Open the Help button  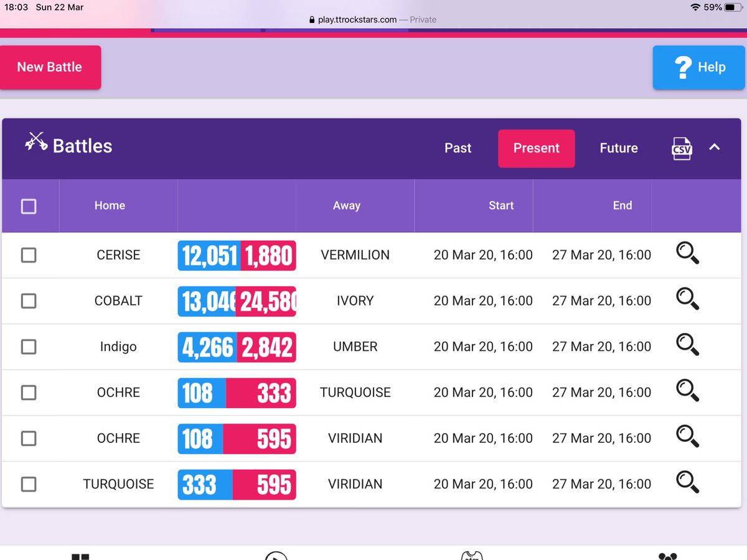click(700, 67)
